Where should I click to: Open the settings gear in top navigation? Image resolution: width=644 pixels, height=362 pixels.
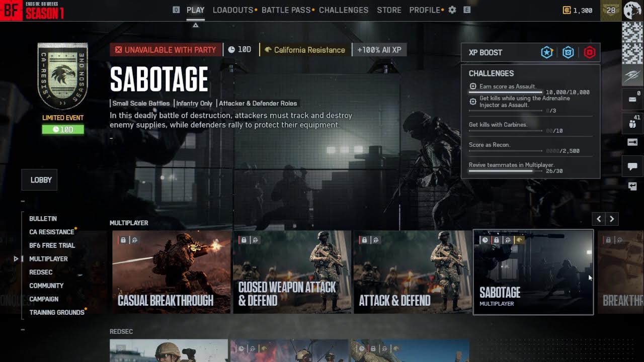[452, 10]
